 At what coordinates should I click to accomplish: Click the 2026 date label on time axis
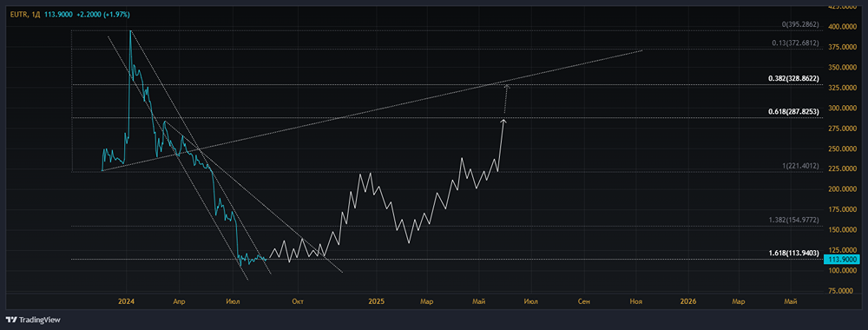(688, 301)
